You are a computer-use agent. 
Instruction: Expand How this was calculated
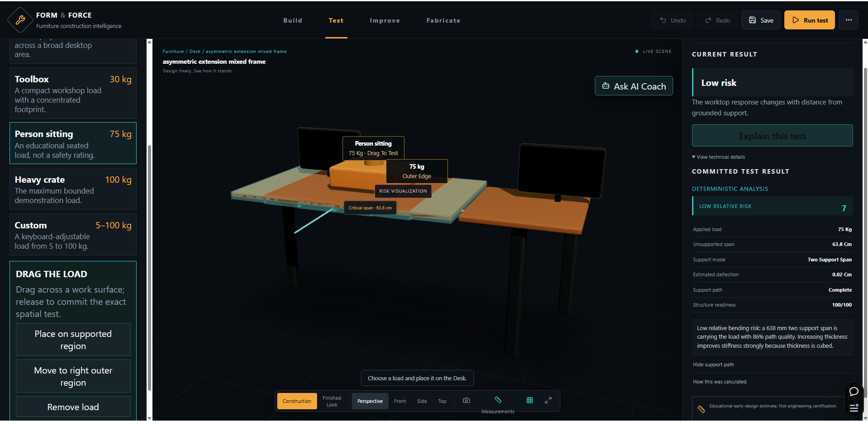coord(720,382)
